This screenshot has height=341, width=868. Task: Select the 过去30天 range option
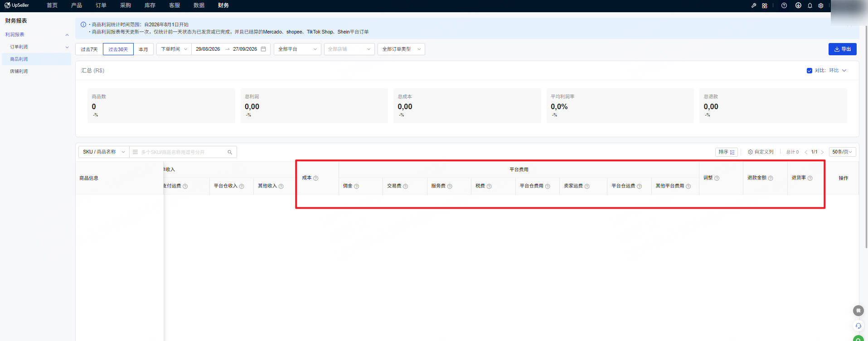coord(118,49)
